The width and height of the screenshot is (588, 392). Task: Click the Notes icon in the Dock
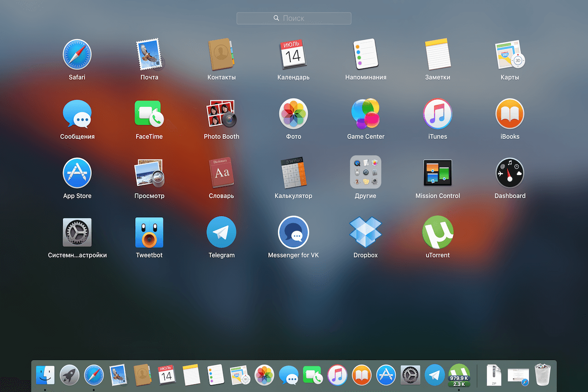coord(191,375)
